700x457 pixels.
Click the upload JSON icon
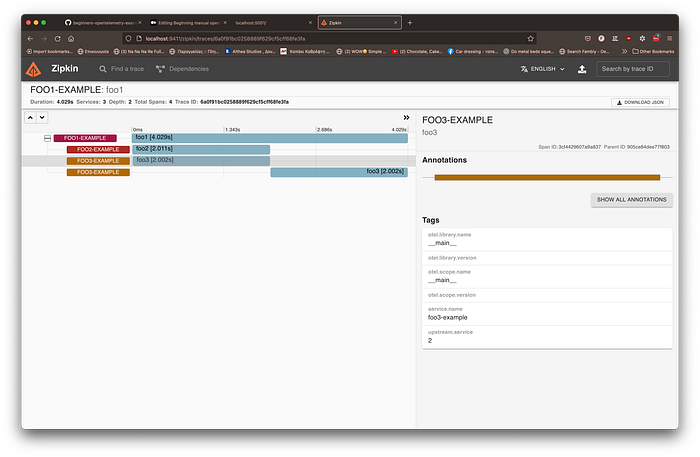582,69
